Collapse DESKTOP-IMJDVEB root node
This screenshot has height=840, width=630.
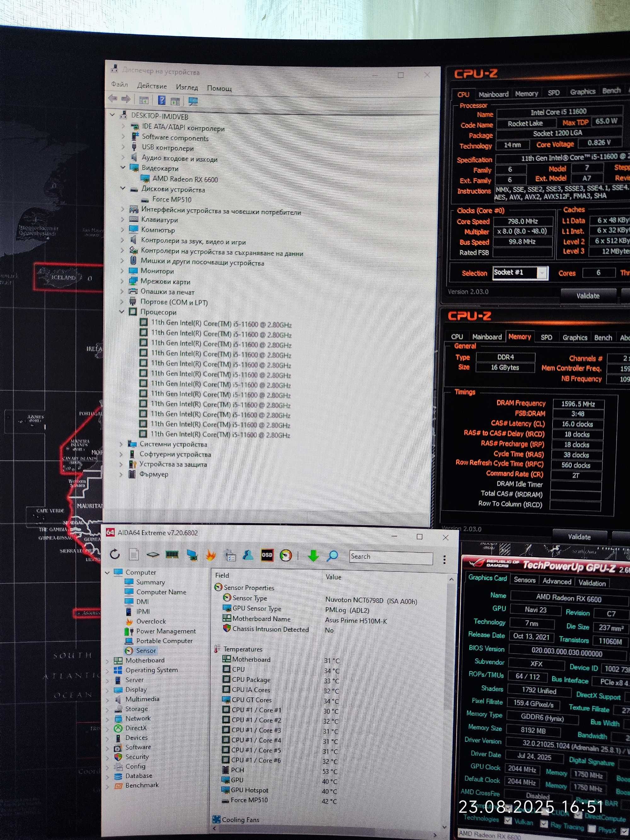click(x=112, y=114)
